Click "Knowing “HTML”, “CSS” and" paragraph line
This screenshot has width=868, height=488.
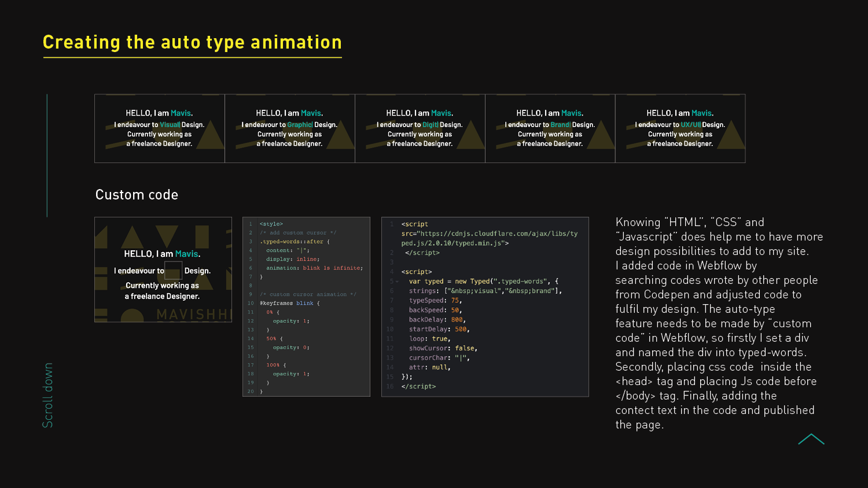(x=690, y=222)
